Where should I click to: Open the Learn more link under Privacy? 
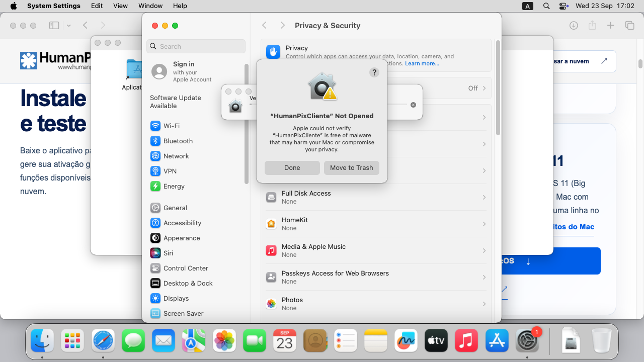[x=422, y=63]
